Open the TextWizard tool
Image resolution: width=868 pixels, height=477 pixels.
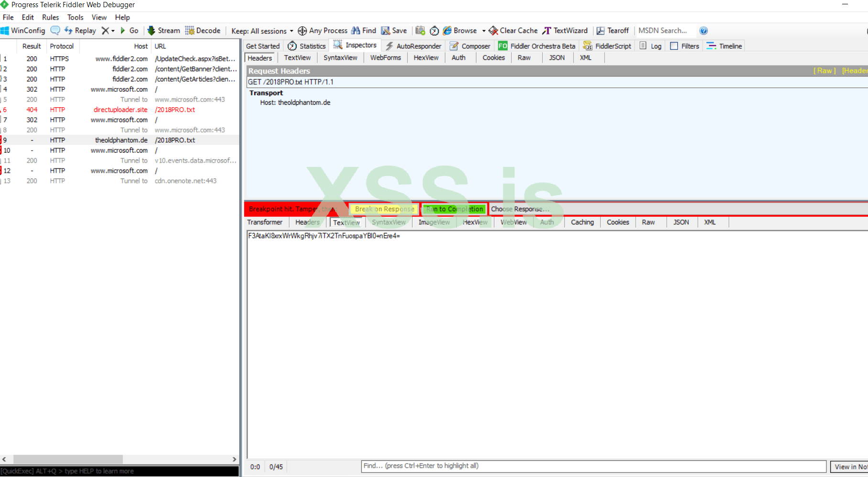pyautogui.click(x=565, y=31)
